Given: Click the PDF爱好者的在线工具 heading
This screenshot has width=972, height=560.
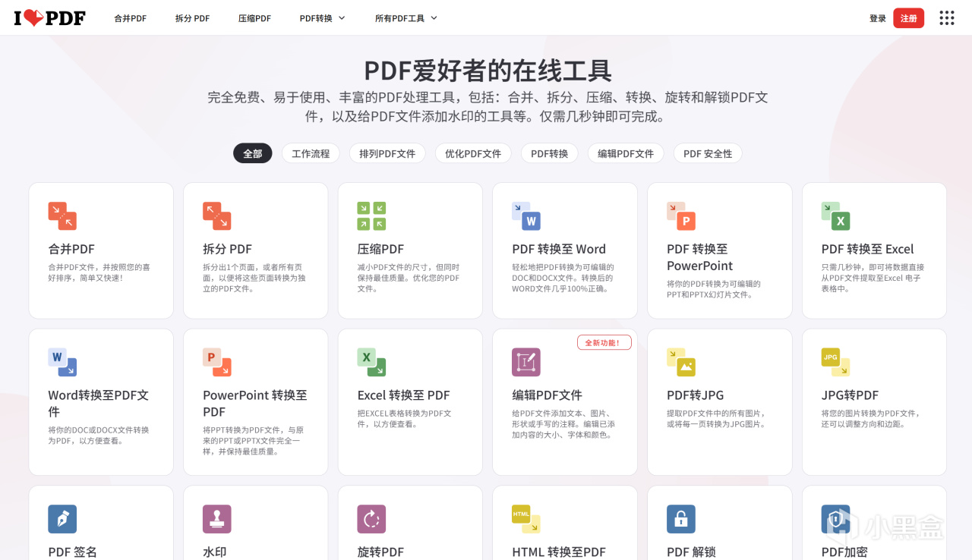Looking at the screenshot, I should click(488, 71).
